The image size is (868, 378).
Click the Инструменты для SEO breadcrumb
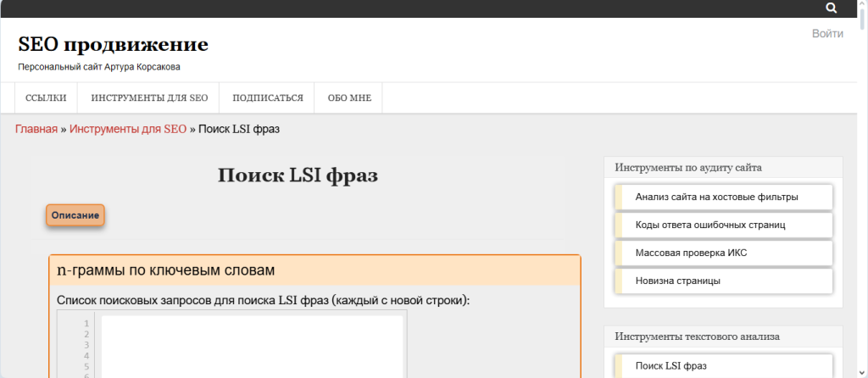[x=128, y=129]
